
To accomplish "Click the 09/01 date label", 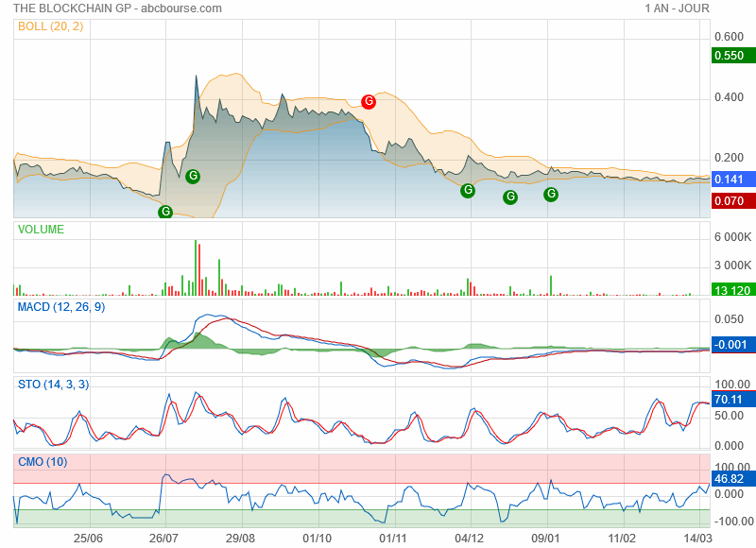I will click(x=545, y=539).
